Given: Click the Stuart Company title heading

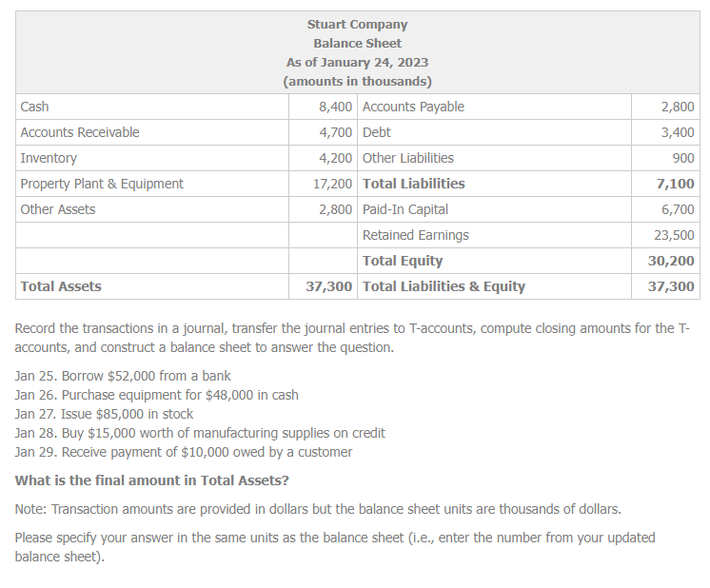Looking at the screenshot, I should (357, 25).
